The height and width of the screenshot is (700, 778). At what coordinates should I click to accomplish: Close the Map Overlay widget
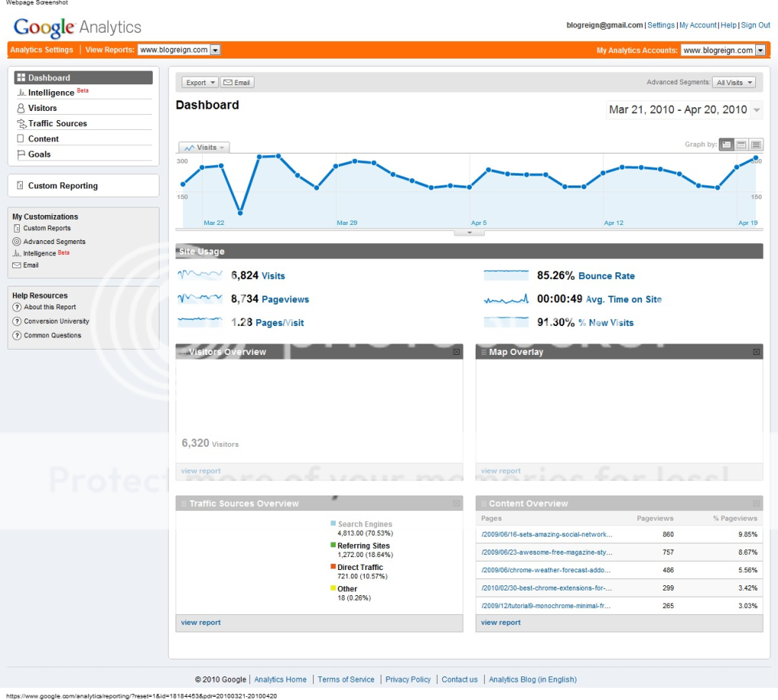756,352
